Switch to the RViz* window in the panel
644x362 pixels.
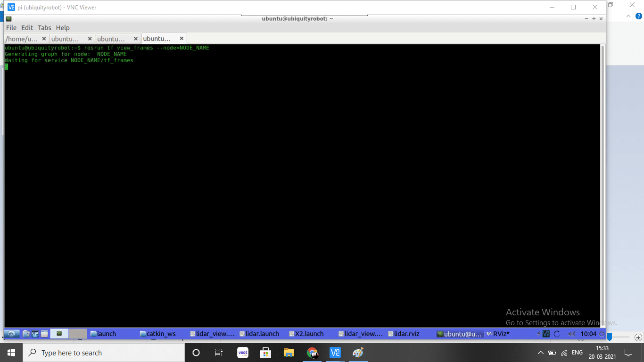[501, 334]
